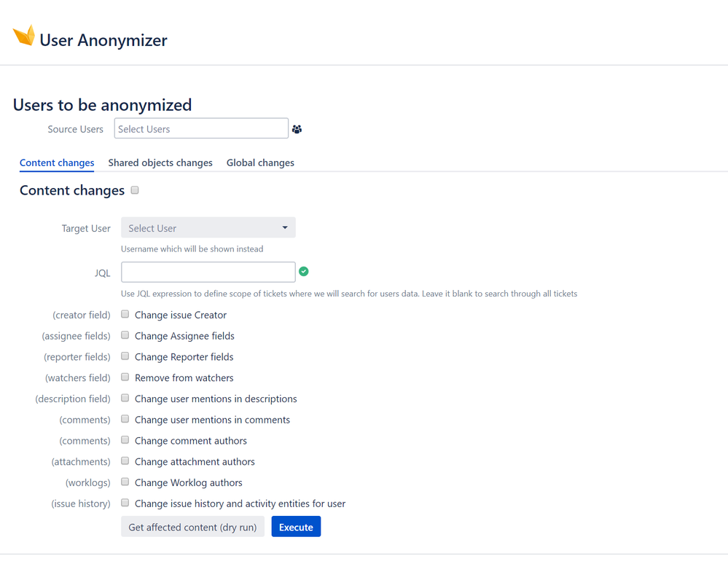Check Change user mentions in descriptions
The image size is (728, 580).
[x=125, y=398]
